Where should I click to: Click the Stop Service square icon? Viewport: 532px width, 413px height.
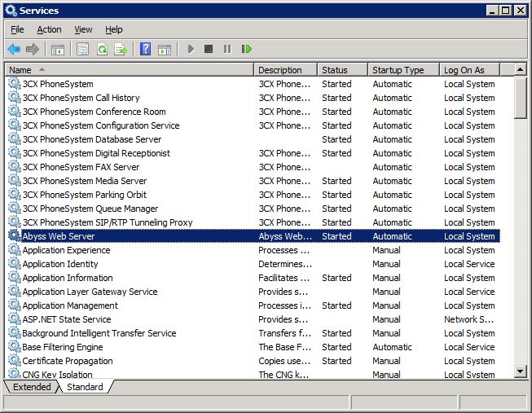(209, 49)
